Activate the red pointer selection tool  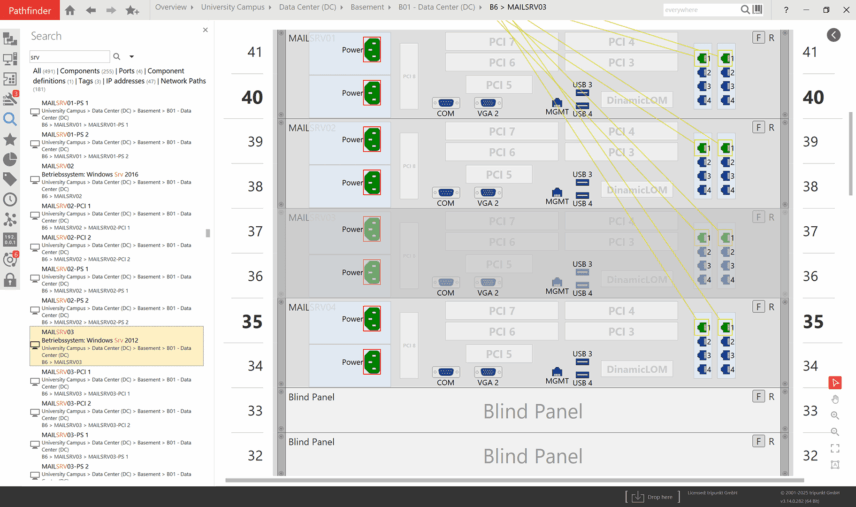[835, 382]
